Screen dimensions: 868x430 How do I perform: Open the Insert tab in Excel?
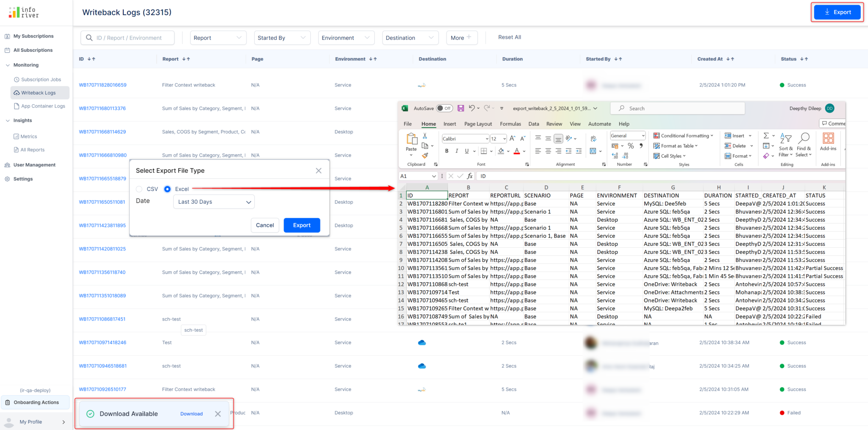[x=450, y=124]
